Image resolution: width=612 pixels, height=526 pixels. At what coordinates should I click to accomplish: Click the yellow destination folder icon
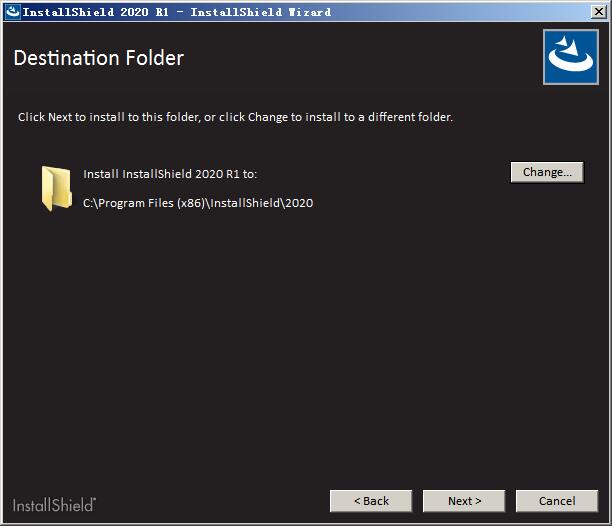[57, 188]
